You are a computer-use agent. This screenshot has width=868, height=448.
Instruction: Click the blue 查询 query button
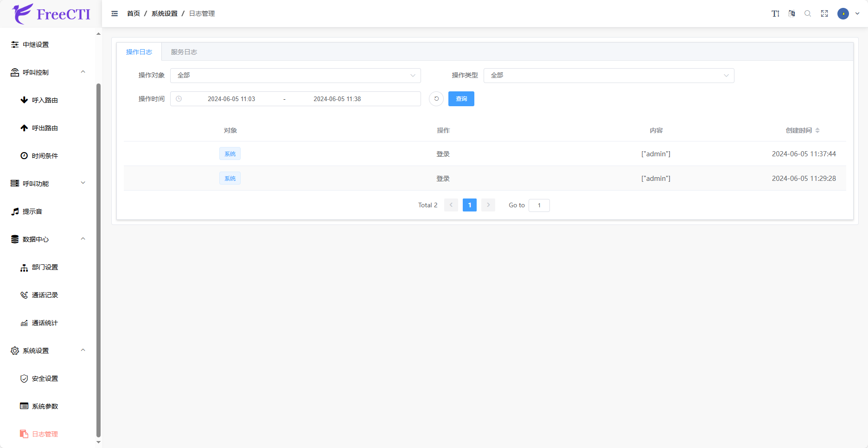(x=461, y=99)
